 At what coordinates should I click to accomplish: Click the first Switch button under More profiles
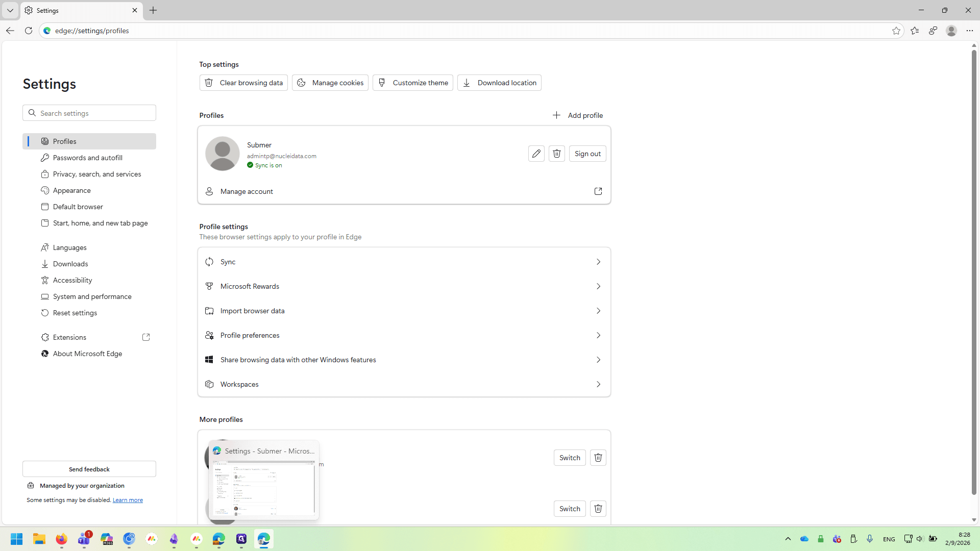[x=570, y=458]
